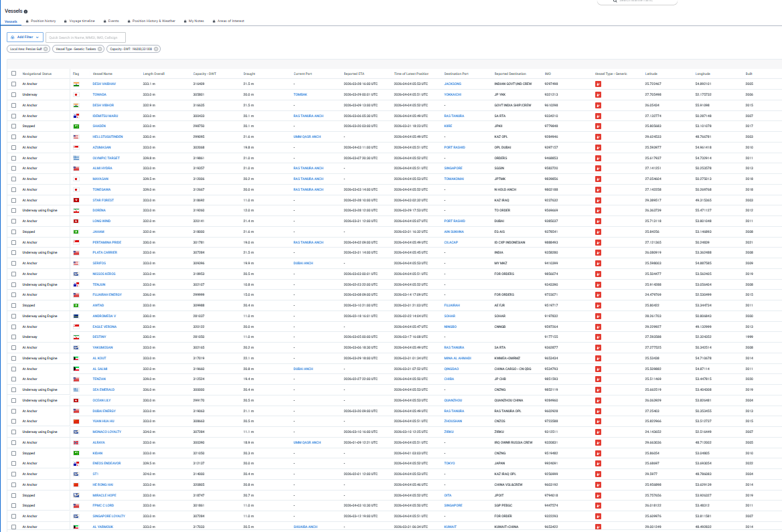782x532 pixels.
Task: Sort by the Capacity - DWT column header
Action: point(204,74)
